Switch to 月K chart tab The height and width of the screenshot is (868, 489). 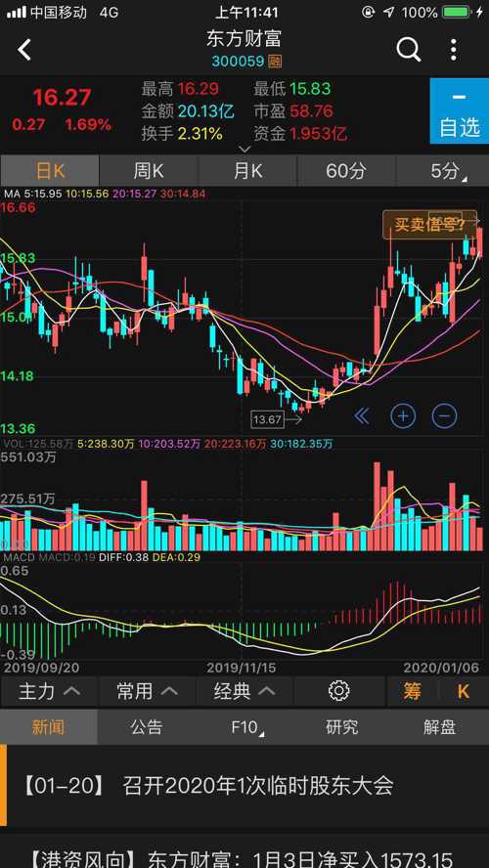pos(247,171)
